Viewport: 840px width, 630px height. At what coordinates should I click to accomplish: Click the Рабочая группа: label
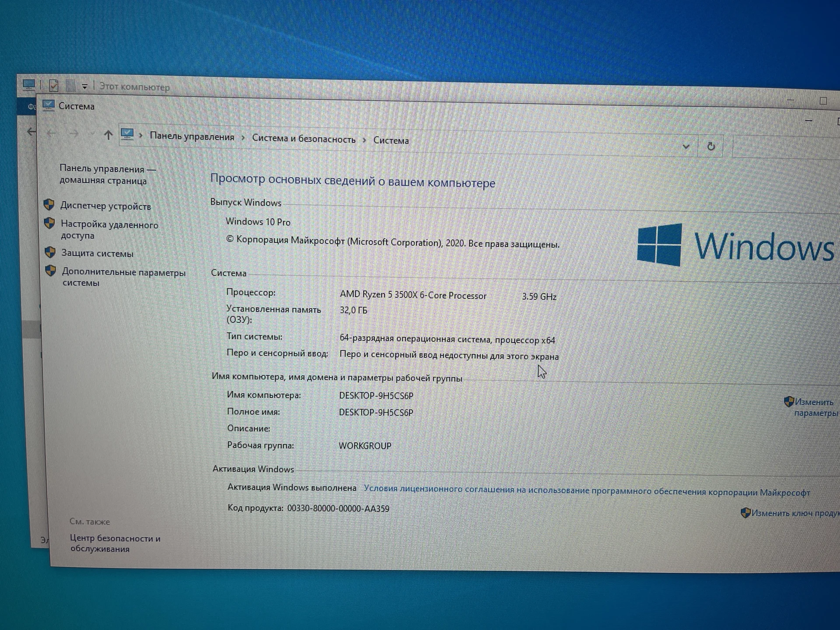click(x=261, y=445)
